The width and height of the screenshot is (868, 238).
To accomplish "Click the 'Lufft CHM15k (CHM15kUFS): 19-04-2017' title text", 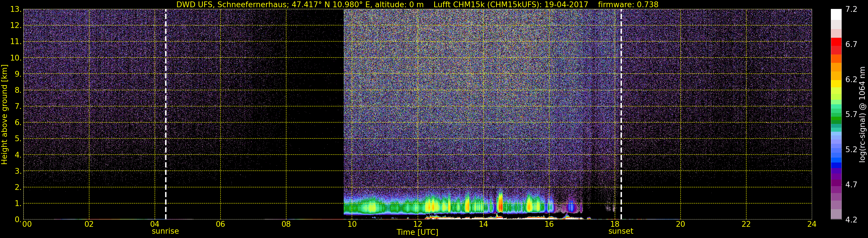I will pyautogui.click(x=511, y=5).
